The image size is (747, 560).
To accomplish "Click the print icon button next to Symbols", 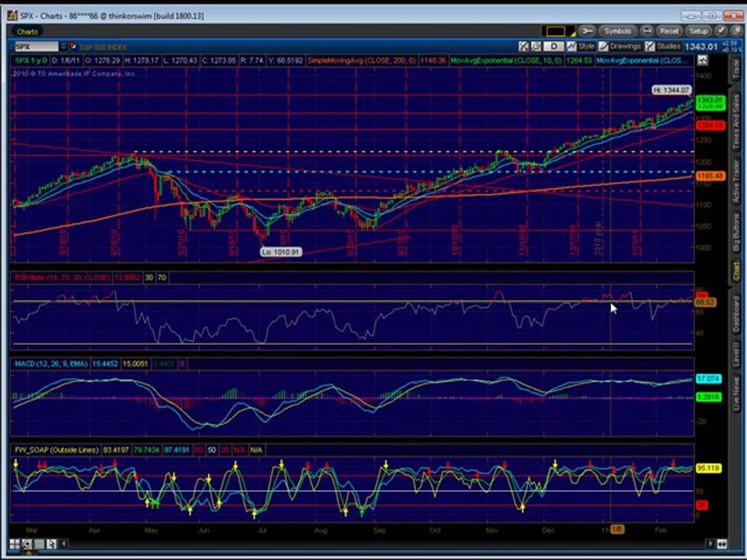I will 647,31.
